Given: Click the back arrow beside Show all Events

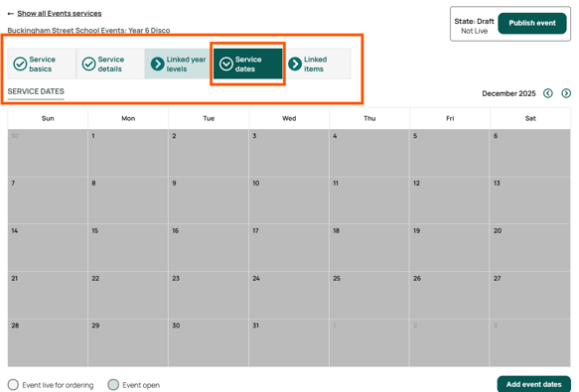Looking at the screenshot, I should pyautogui.click(x=10, y=14).
